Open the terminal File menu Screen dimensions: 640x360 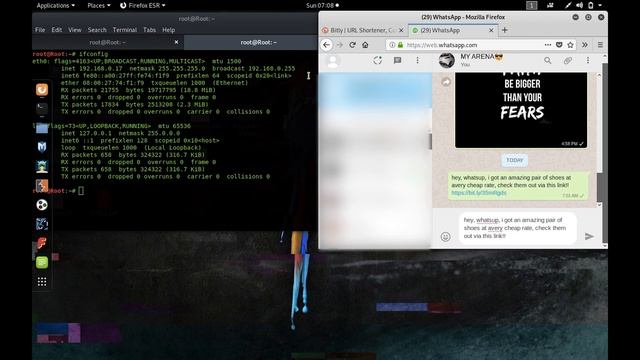point(40,30)
